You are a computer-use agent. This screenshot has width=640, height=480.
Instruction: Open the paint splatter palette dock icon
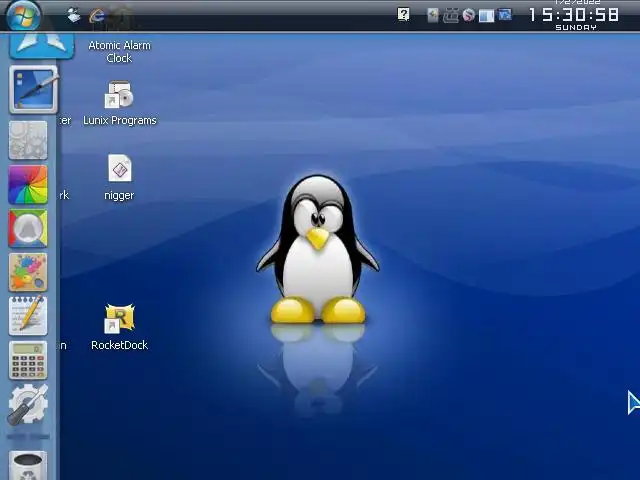(x=28, y=272)
